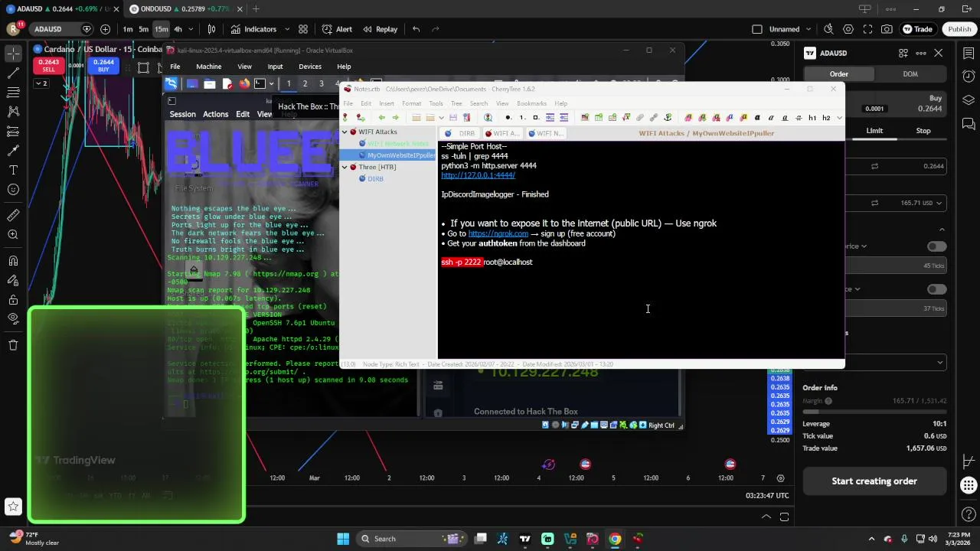Image resolution: width=980 pixels, height=551 pixels.
Task: Click CherryTree go forward green arrow
Action: click(395, 117)
